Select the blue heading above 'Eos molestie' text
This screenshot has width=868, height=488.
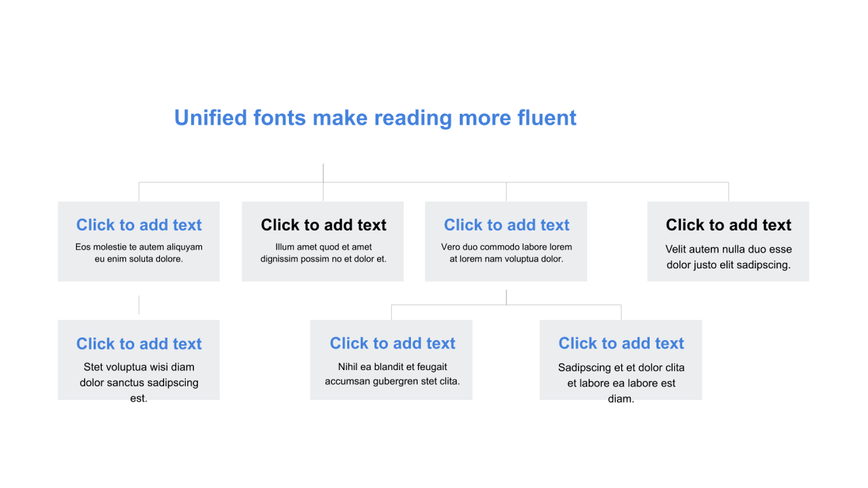pos(139,225)
